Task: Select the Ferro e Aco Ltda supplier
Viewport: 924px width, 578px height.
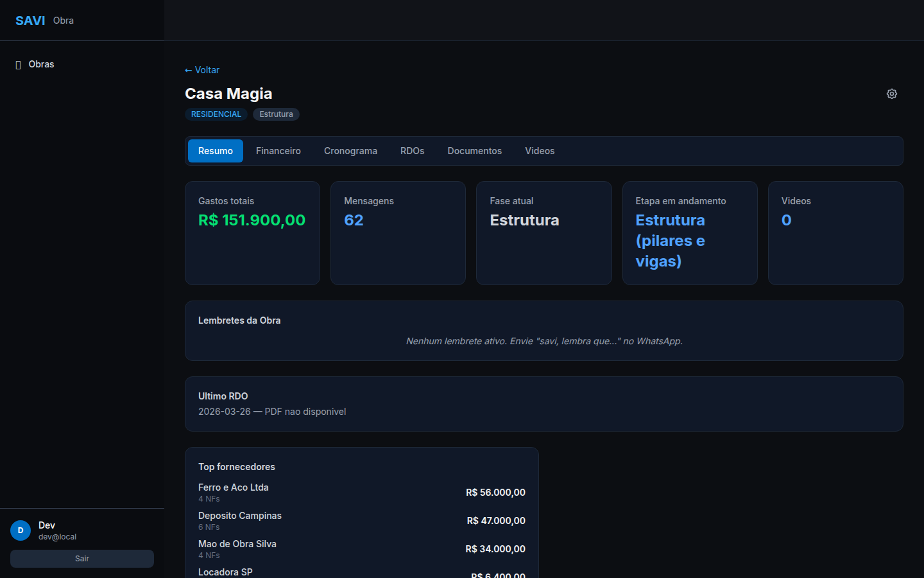Action: click(234, 487)
